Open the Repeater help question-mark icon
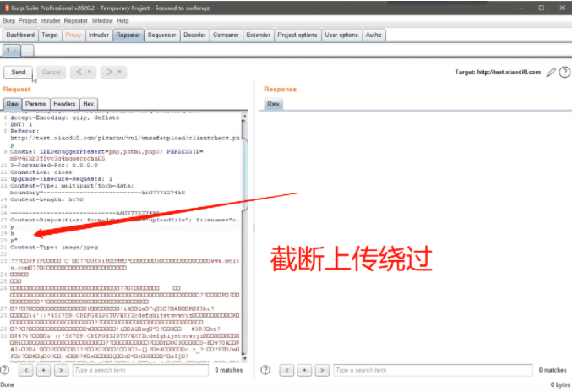This screenshot has height=392, width=573. tap(565, 72)
